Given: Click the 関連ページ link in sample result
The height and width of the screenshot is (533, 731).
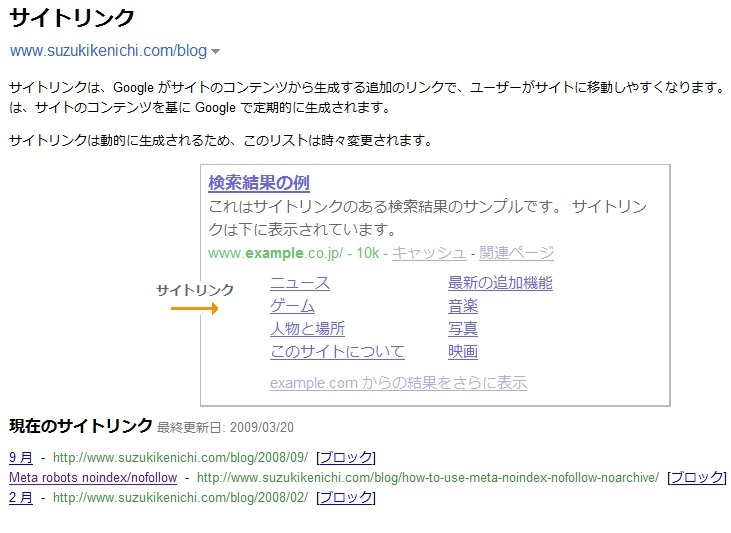Looking at the screenshot, I should 517,253.
